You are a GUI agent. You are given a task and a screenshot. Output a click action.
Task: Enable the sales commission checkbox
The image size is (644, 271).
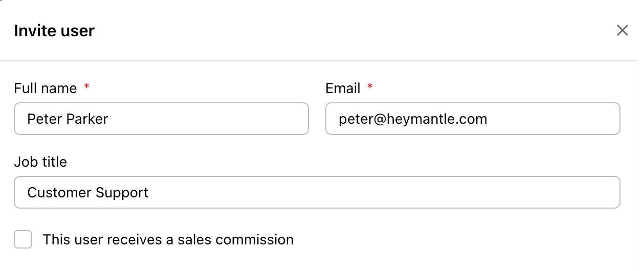23,239
